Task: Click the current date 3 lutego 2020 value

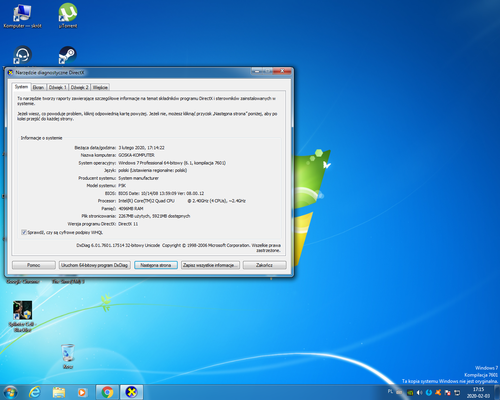Action: click(x=141, y=148)
